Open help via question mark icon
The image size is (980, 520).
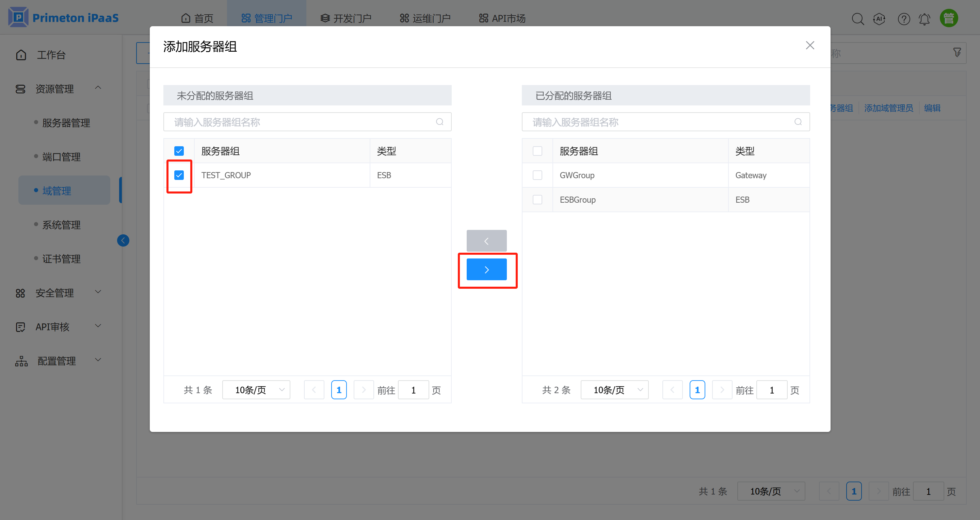(903, 18)
